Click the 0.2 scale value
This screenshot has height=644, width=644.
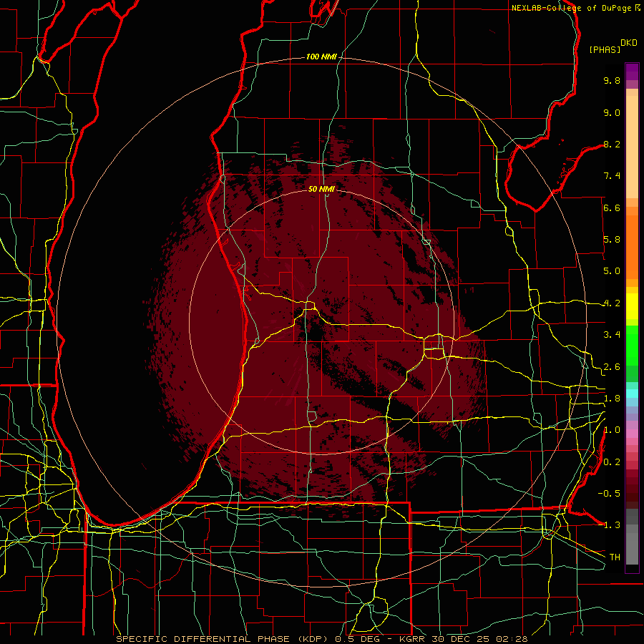[x=612, y=462]
